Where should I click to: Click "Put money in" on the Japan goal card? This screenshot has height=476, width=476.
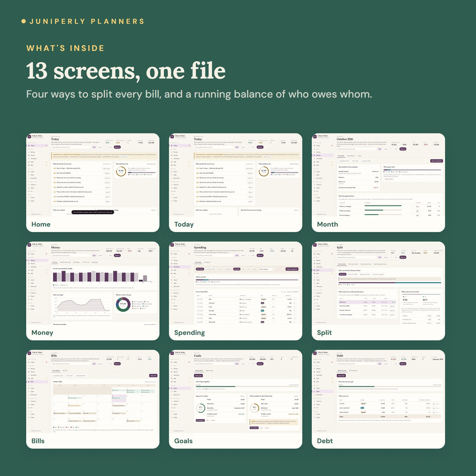200,420
